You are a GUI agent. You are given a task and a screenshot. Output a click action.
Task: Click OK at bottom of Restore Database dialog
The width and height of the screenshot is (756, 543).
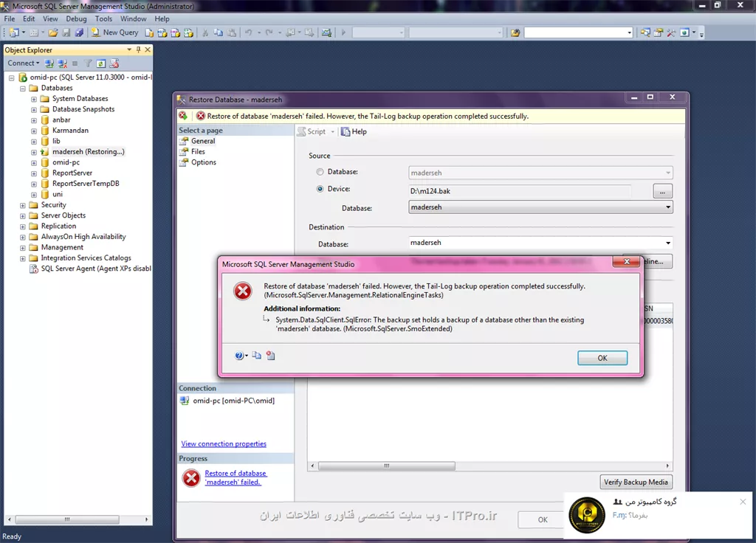(x=543, y=519)
